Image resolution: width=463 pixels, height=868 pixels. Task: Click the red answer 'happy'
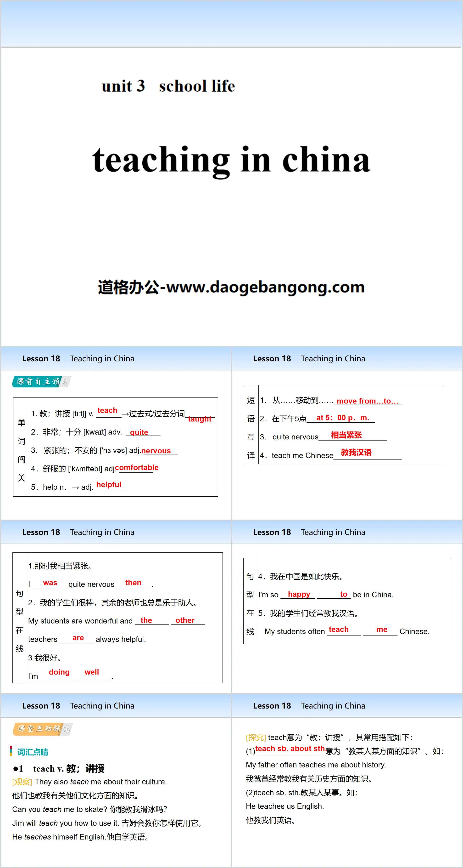pyautogui.click(x=299, y=594)
